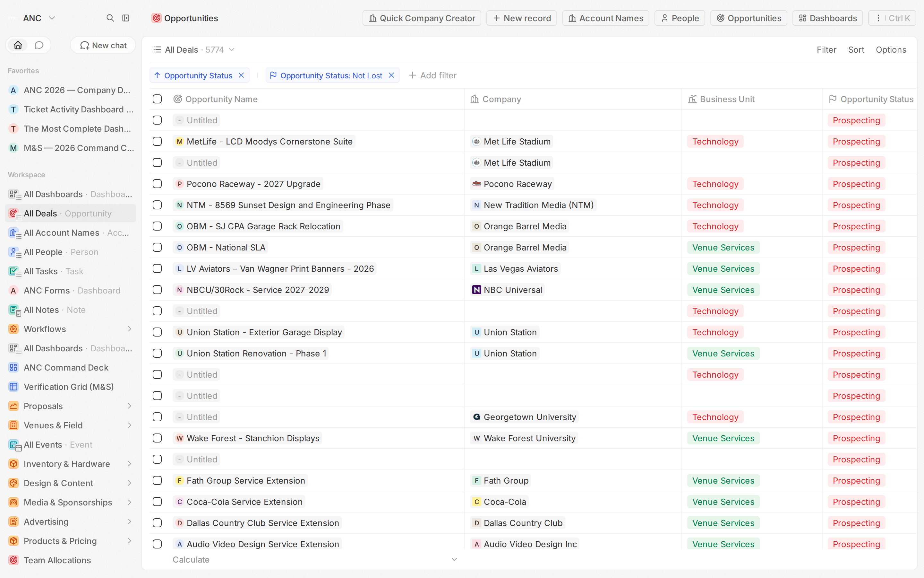The image size is (924, 578).
Task: Click the Sort button
Action: click(x=856, y=50)
